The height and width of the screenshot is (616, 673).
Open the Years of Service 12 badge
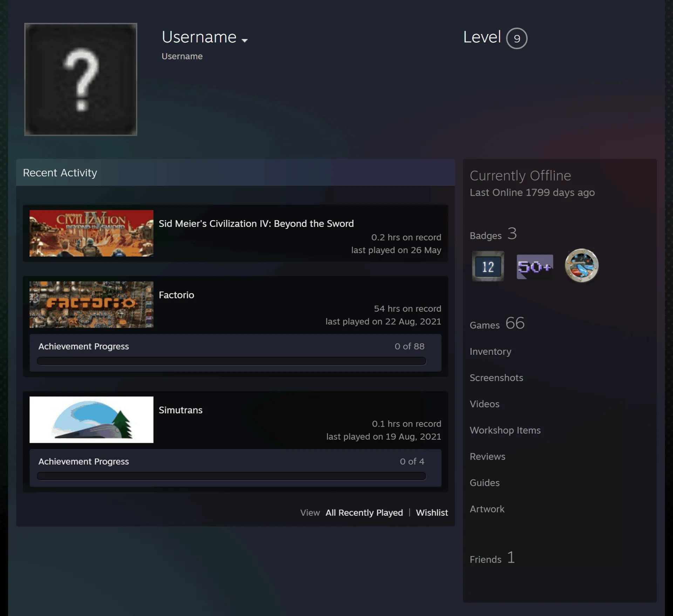click(x=488, y=266)
